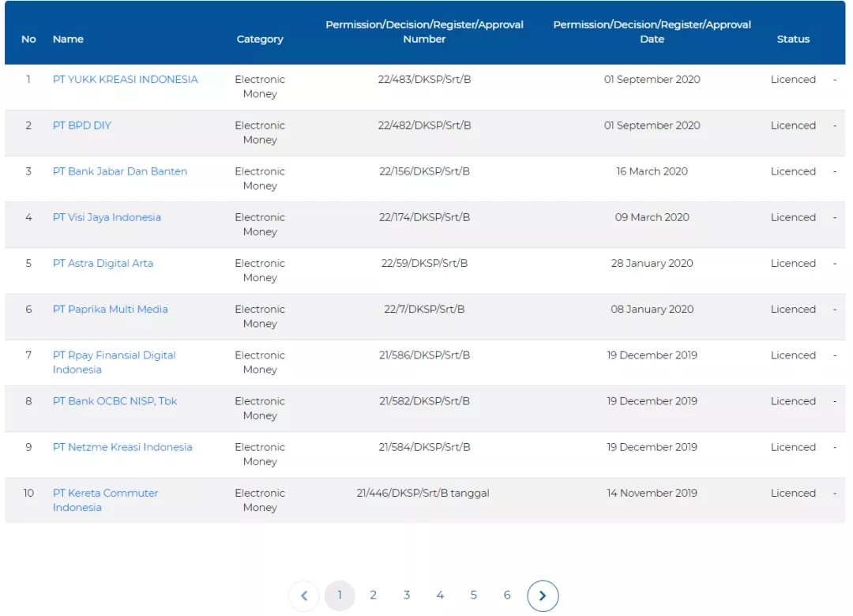Screen dimensions: 853x616
Task: Navigate to page 4
Action: click(440, 595)
